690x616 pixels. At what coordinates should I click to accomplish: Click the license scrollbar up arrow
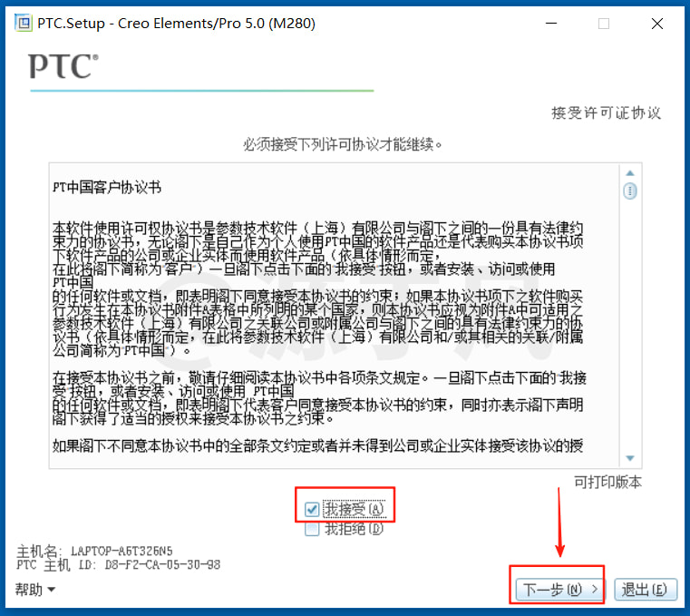pyautogui.click(x=630, y=173)
